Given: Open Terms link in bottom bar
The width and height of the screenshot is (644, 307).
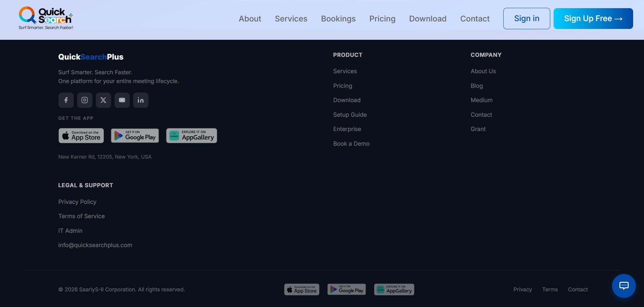Looking at the screenshot, I should pos(550,289).
